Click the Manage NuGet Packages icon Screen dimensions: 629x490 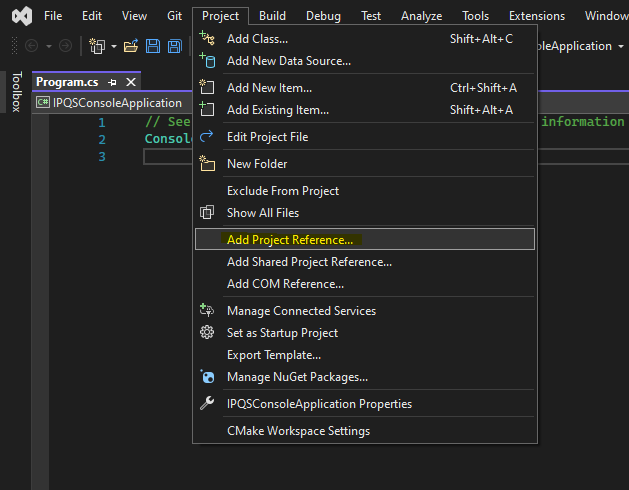[x=207, y=376]
